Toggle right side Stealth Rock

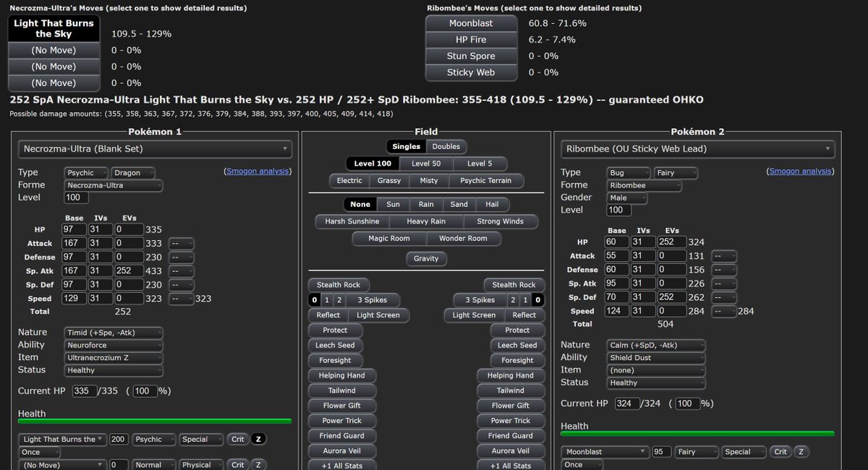point(514,284)
